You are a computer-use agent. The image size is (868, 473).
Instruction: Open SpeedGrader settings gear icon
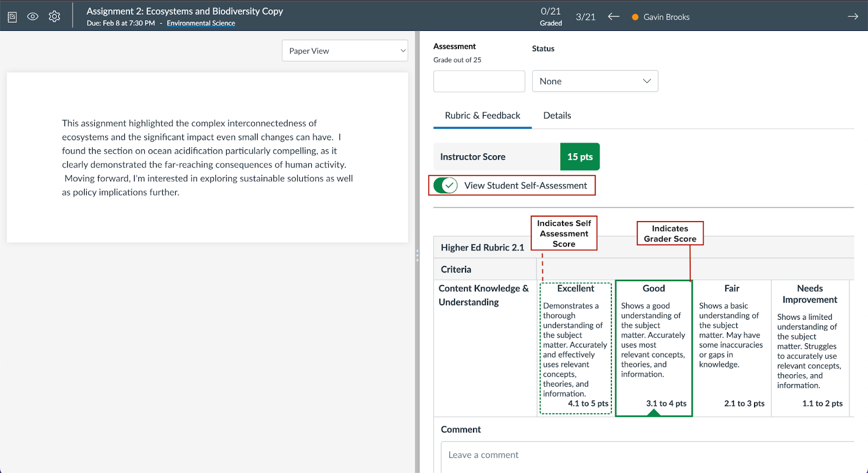54,16
